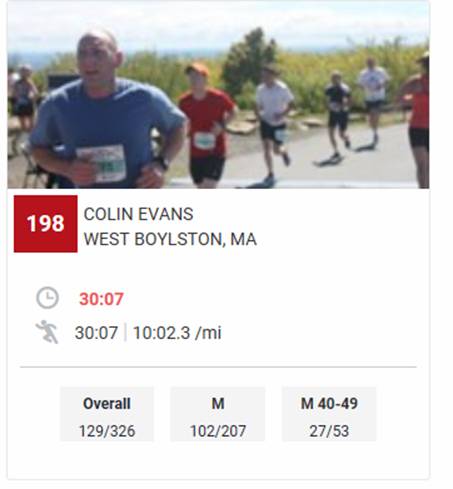Viewport: 453px width, 489px height.
Task: Click the 129/326 overall rank
Action: pyautogui.click(x=107, y=431)
